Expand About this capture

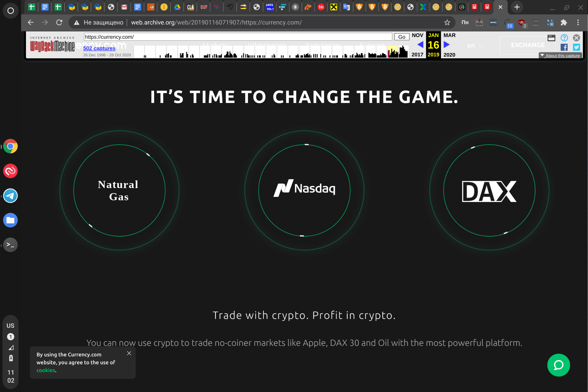tap(560, 56)
